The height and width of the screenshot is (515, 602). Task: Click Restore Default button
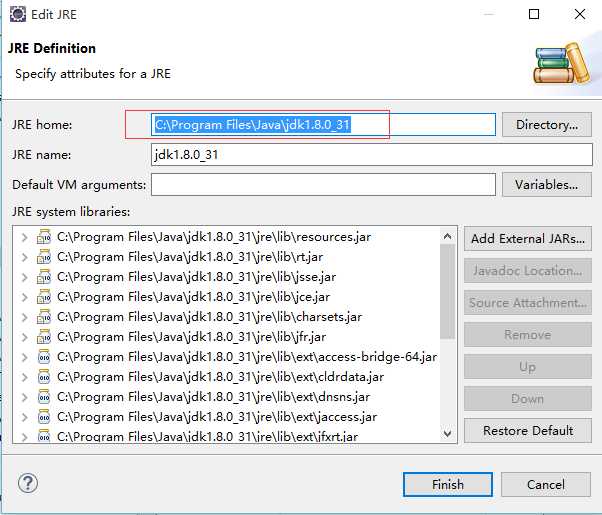pyautogui.click(x=528, y=431)
